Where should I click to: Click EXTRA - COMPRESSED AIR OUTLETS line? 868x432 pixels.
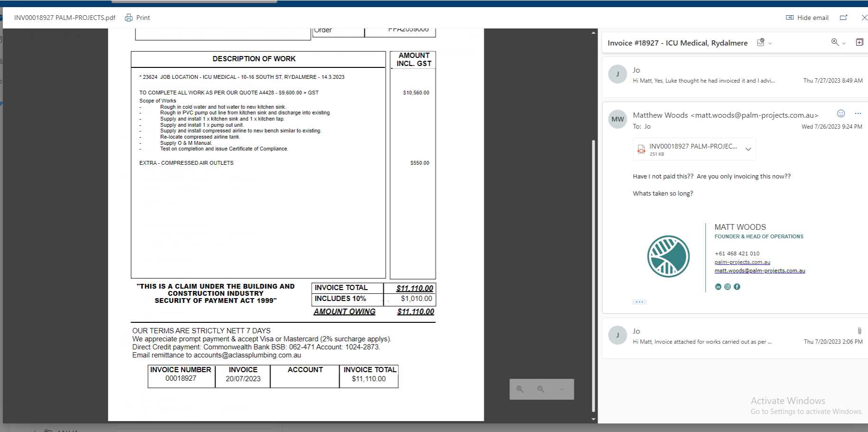click(x=186, y=163)
